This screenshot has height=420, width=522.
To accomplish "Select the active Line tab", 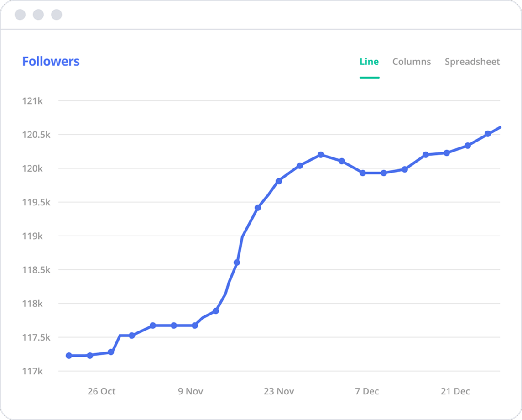I will click(x=369, y=61).
